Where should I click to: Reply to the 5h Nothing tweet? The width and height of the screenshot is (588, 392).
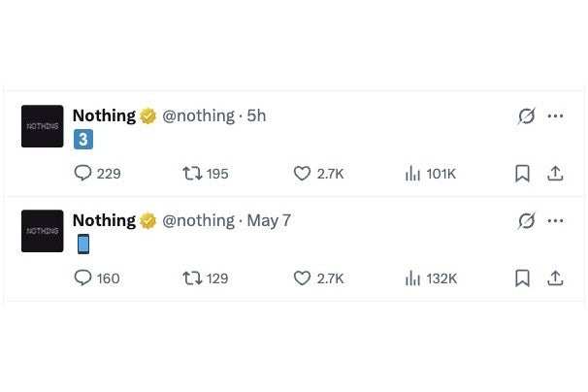coord(83,174)
